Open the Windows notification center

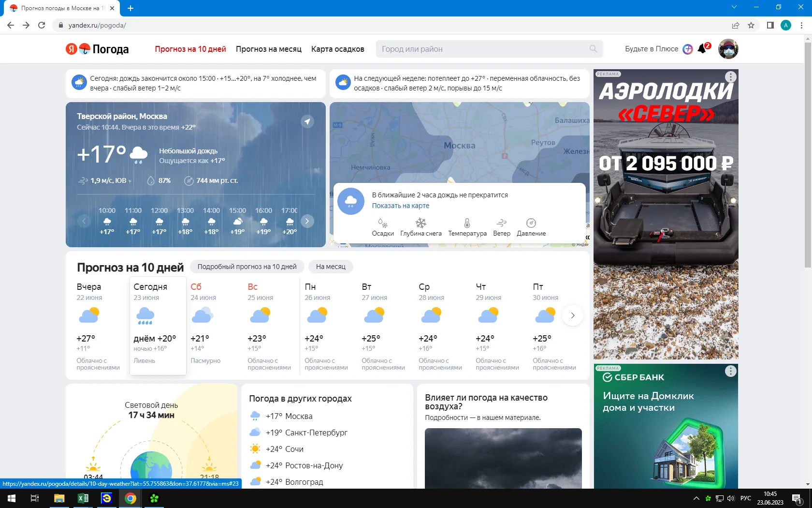(x=797, y=498)
